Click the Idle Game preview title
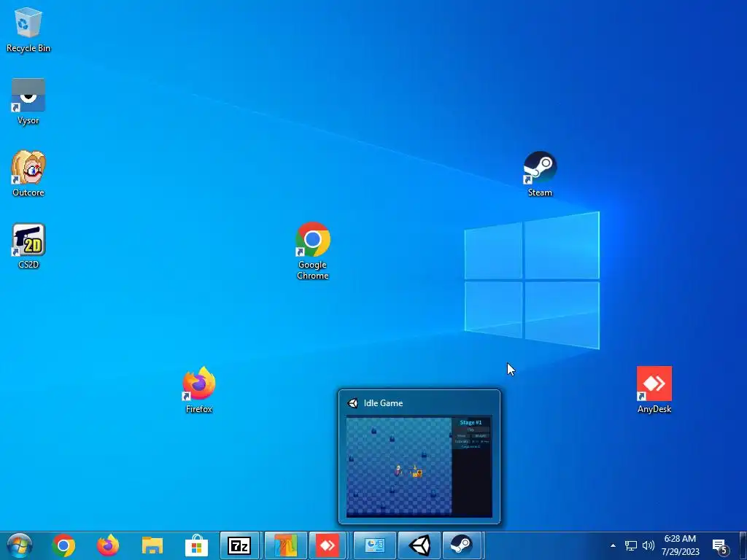The width and height of the screenshot is (747, 560). point(383,402)
